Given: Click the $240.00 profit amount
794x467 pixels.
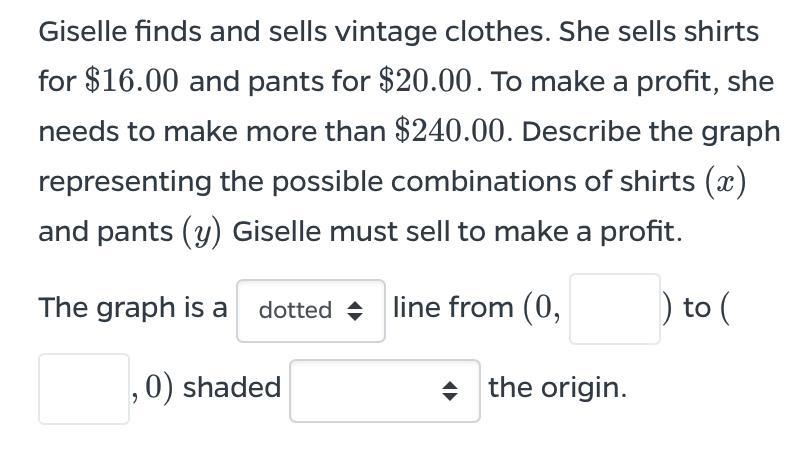Looking at the screenshot, I should point(450,131).
